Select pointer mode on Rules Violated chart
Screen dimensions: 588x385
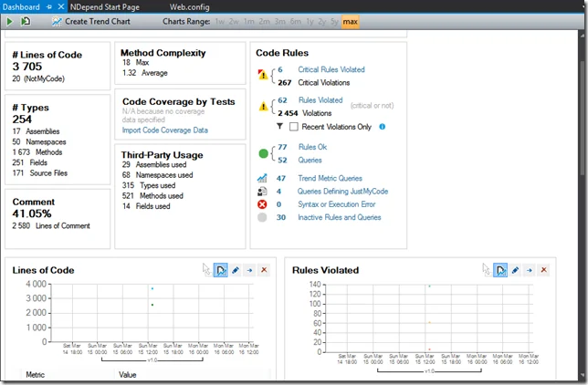(x=486, y=269)
